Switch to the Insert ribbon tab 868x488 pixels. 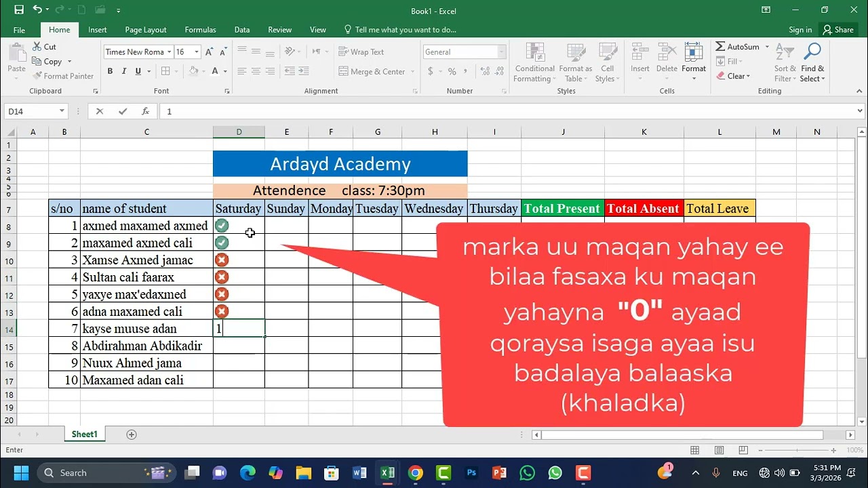(97, 30)
